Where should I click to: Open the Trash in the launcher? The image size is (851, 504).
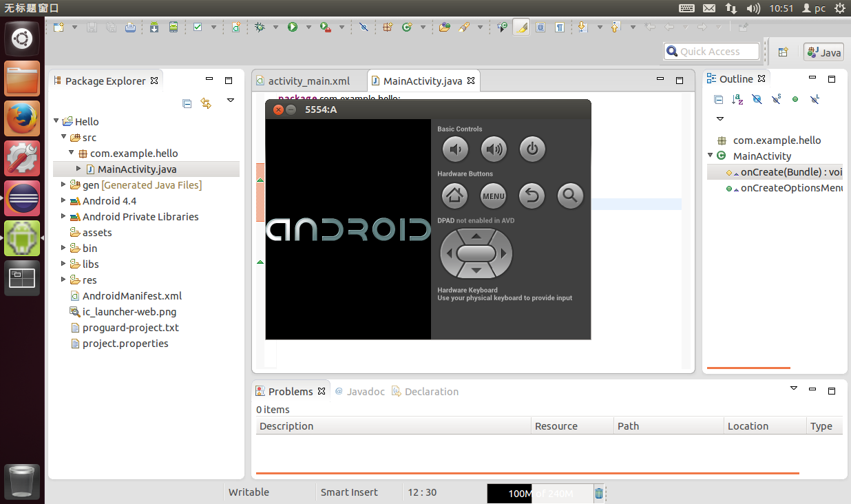point(22,482)
